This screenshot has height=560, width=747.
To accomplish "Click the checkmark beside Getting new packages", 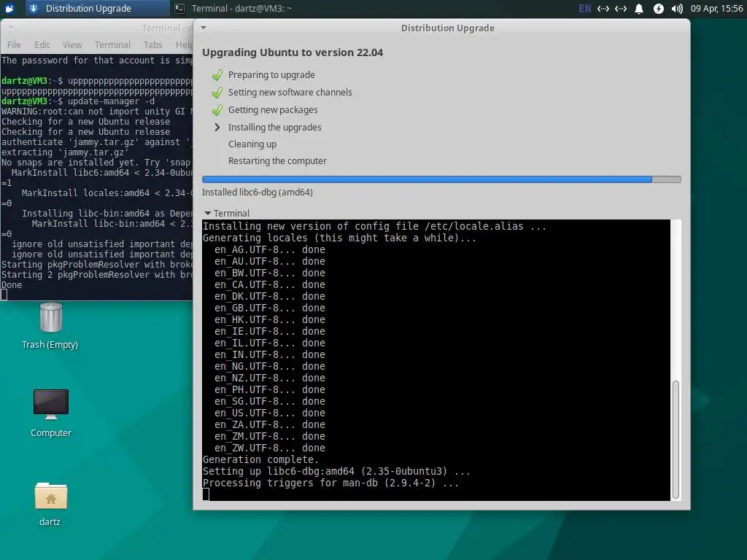I will [217, 110].
